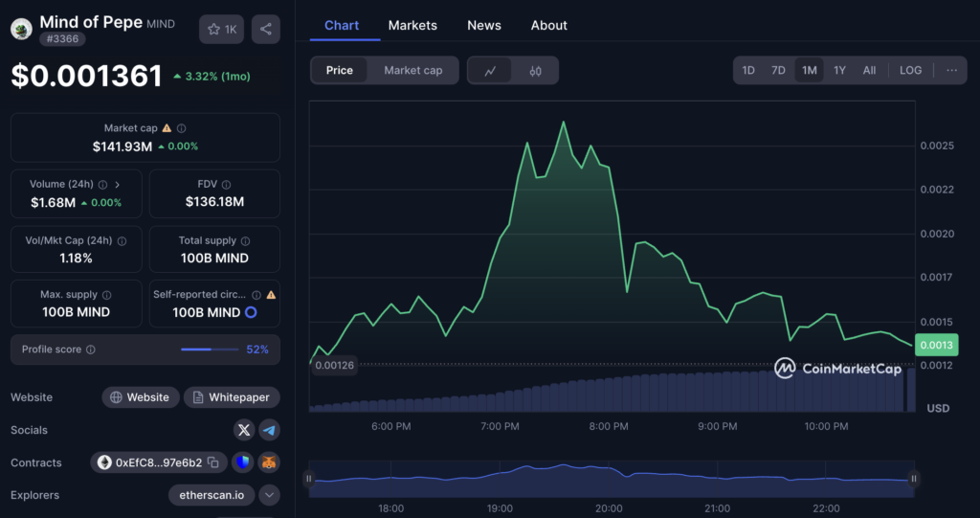Screen dimensions: 980x518
Task: Open chart more options ellipsis menu
Action: pyautogui.click(x=952, y=70)
